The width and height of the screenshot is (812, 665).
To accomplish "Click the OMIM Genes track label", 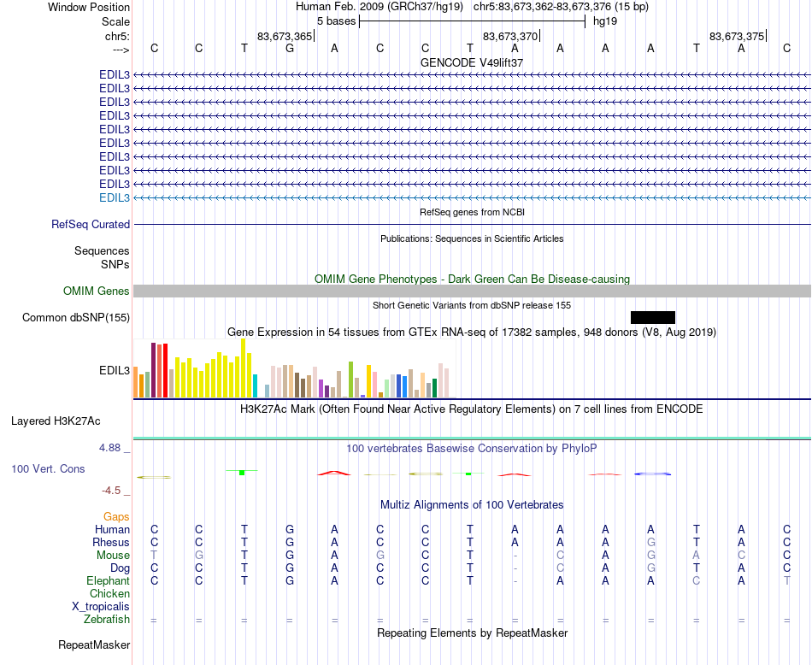I will [97, 291].
